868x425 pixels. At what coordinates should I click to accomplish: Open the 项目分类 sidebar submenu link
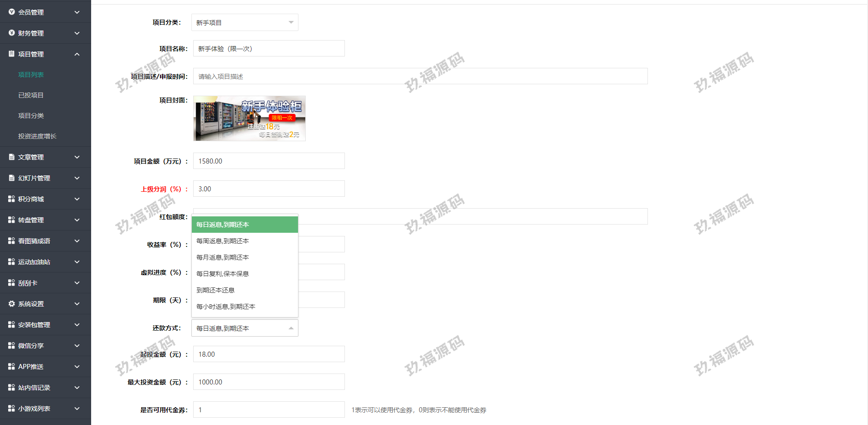(x=31, y=116)
